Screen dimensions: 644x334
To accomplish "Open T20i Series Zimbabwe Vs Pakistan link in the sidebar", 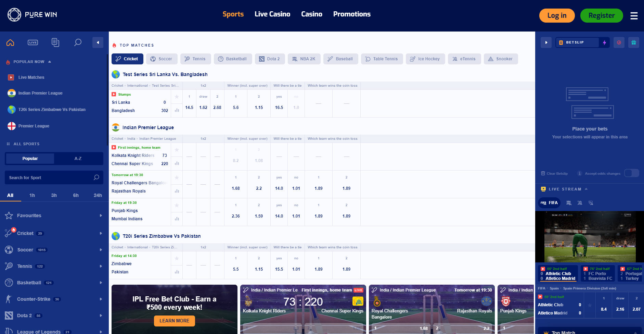I will [52, 110].
